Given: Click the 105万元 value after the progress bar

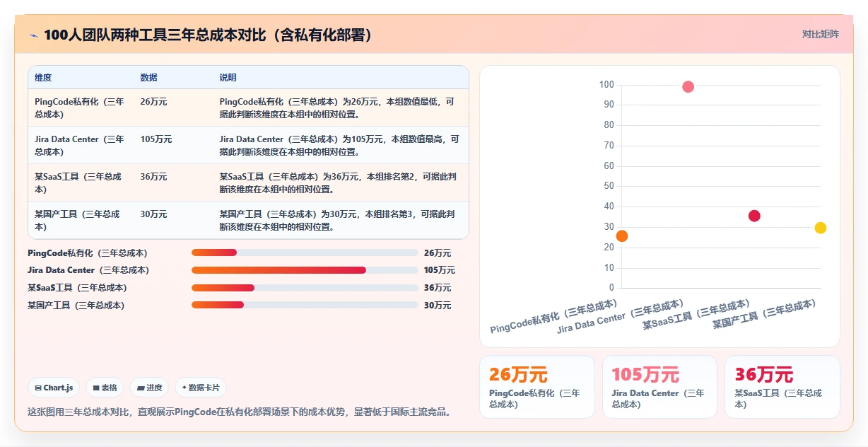Looking at the screenshot, I should pyautogui.click(x=440, y=270).
